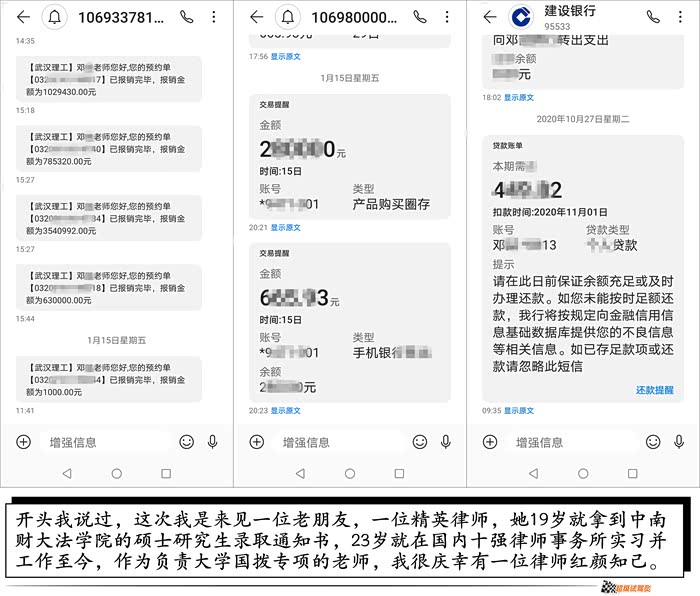The image size is (700, 596).
Task: Go back from the 106980000 conversation
Action: (x=256, y=17)
